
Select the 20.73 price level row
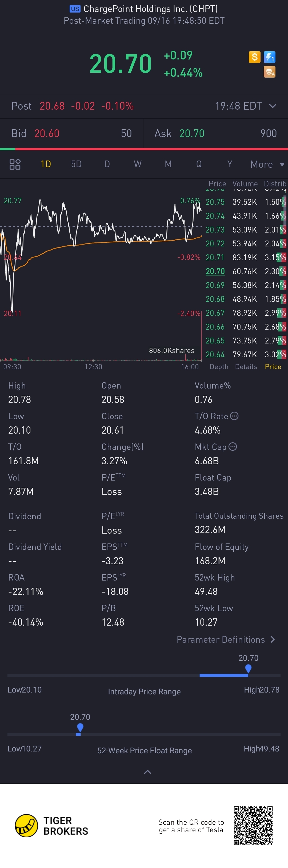246,230
